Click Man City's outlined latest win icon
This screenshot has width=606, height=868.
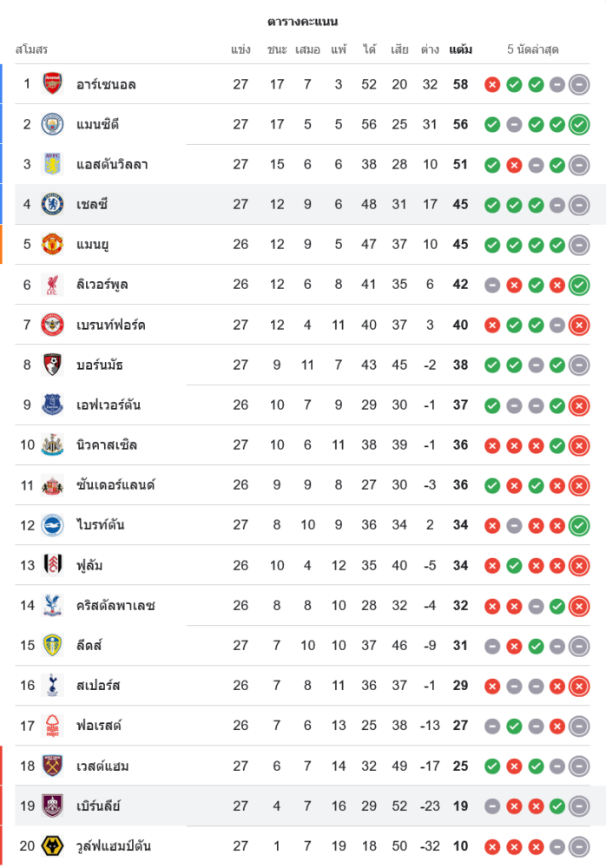(x=579, y=124)
